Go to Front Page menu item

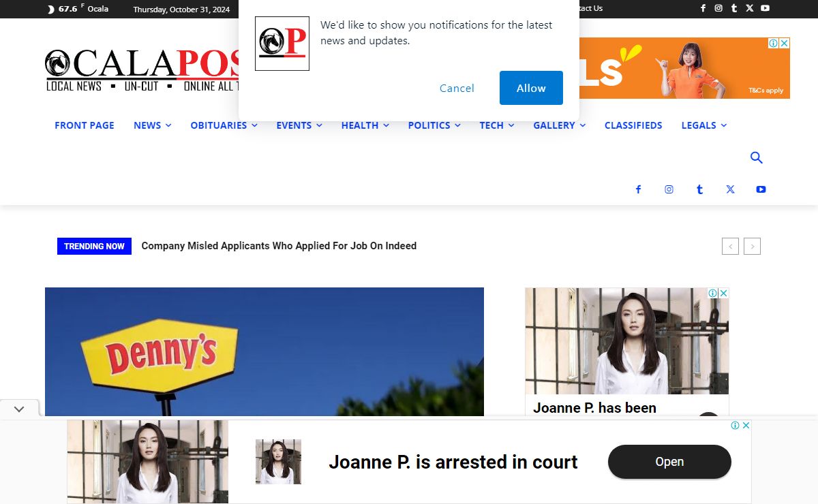click(85, 125)
